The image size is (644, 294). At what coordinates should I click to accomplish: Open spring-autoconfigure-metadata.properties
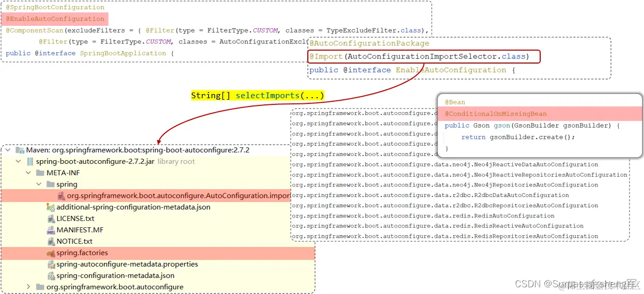127,264
